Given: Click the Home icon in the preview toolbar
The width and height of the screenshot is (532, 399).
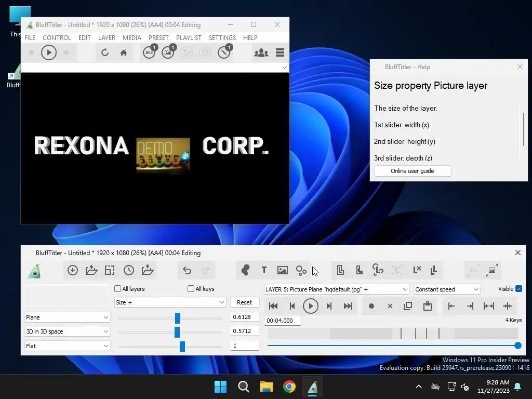Looking at the screenshot, I should (x=124, y=52).
